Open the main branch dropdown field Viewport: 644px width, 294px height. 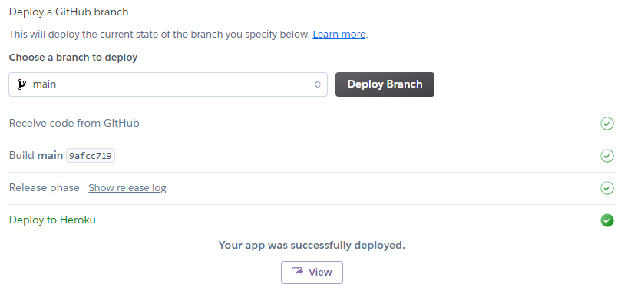click(168, 84)
